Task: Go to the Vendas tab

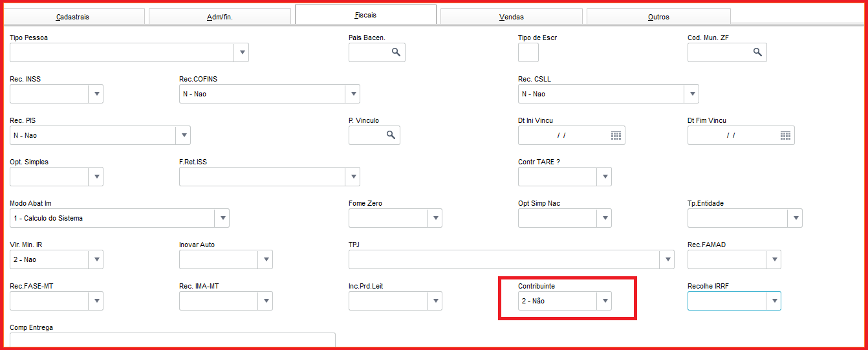Action: (511, 17)
